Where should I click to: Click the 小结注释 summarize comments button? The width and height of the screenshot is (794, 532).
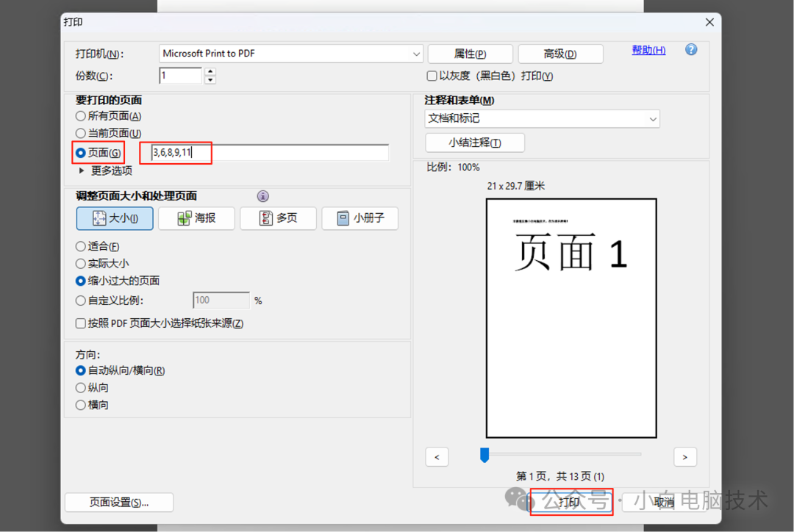click(474, 143)
